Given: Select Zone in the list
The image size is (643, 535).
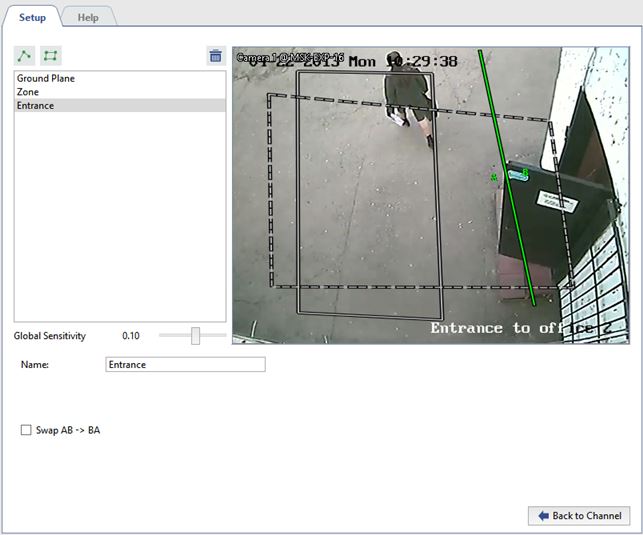Looking at the screenshot, I should coord(28,92).
